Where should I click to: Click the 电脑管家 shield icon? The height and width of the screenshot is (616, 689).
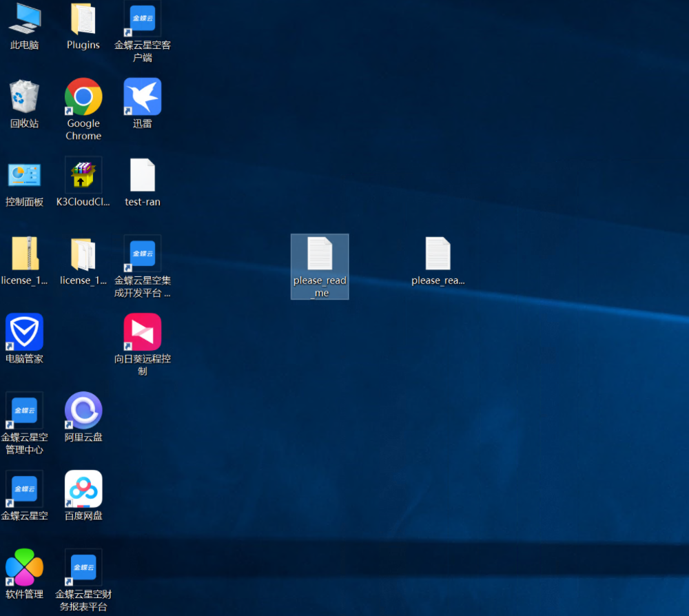click(x=24, y=332)
